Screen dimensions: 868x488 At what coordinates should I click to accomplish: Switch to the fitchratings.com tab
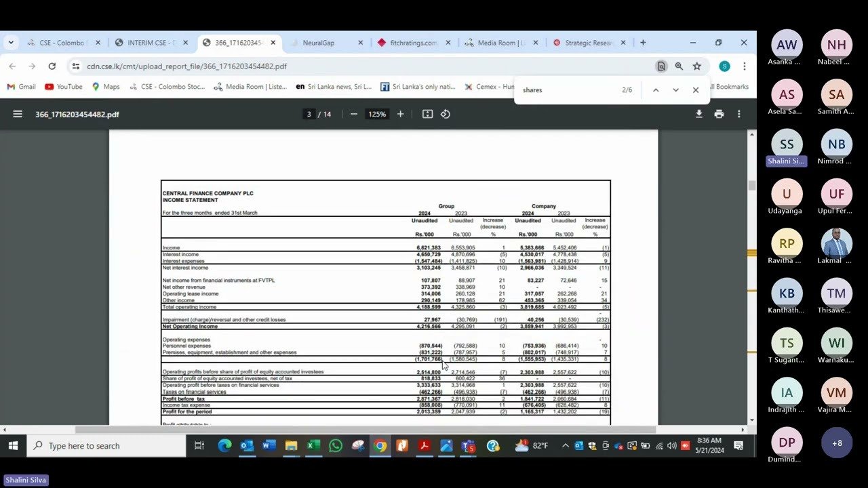(414, 41)
